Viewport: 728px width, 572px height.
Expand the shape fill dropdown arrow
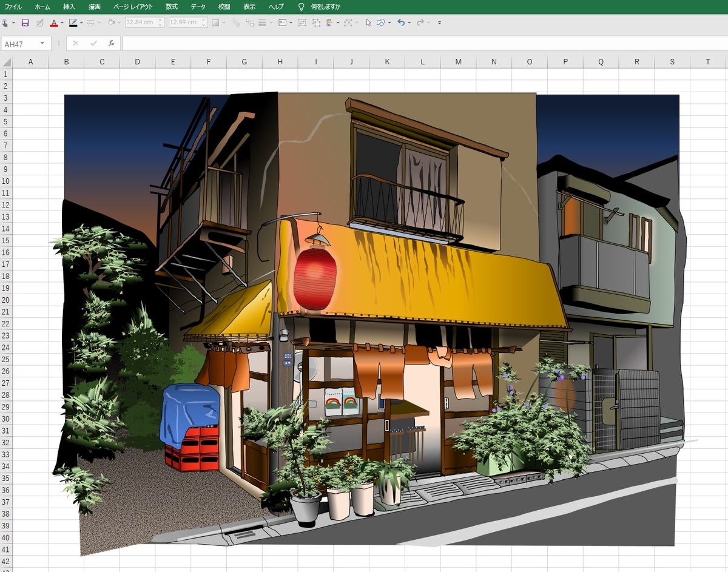[x=120, y=22]
